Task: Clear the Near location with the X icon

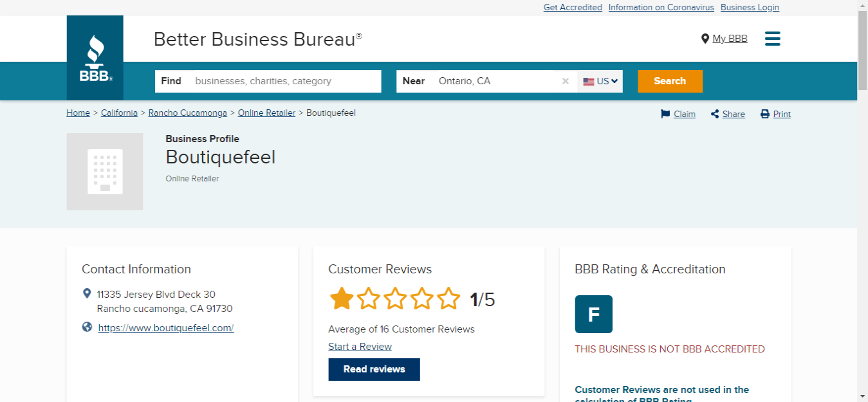Action: coord(566,81)
